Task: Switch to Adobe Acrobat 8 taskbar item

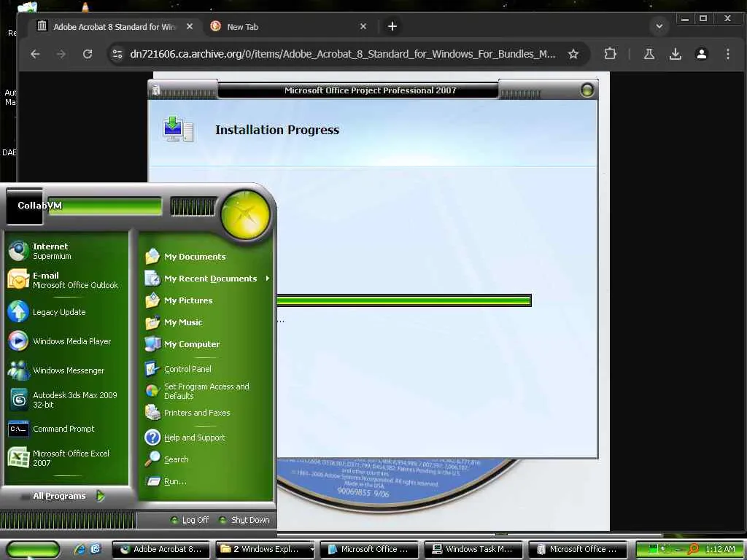Action: pyautogui.click(x=162, y=549)
